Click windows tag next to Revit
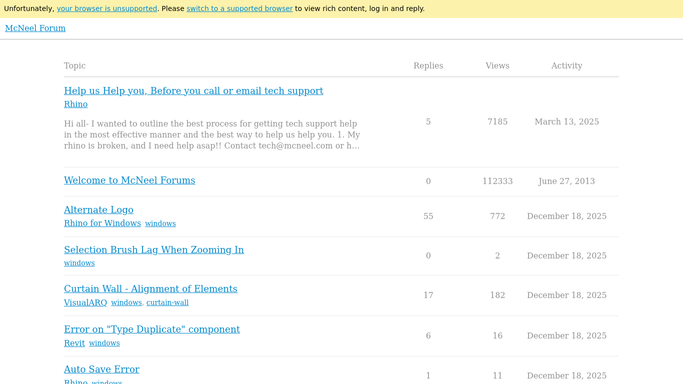Screen dimensions: 683x384 point(104,343)
